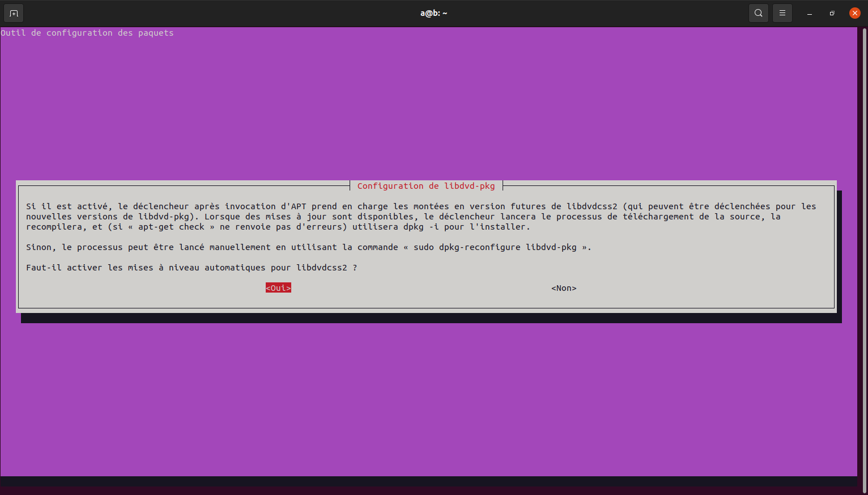Viewport: 868px width, 495px height.
Task: Click the "Outil de configuration des paquets" header
Action: (x=87, y=33)
